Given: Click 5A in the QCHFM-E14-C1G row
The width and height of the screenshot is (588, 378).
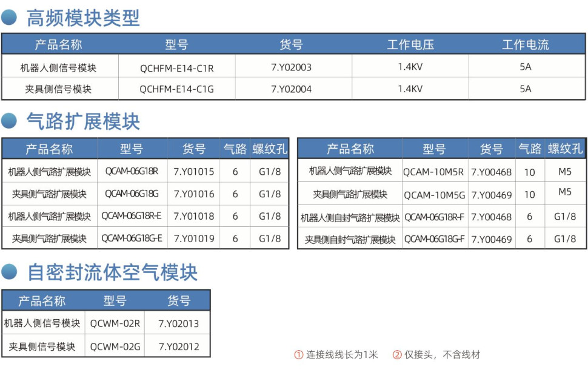Looking at the screenshot, I should point(526,89).
